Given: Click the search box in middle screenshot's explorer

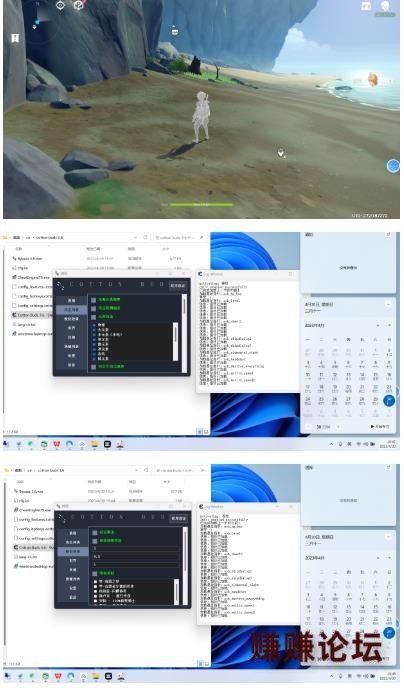Looking at the screenshot, I should (x=179, y=237).
